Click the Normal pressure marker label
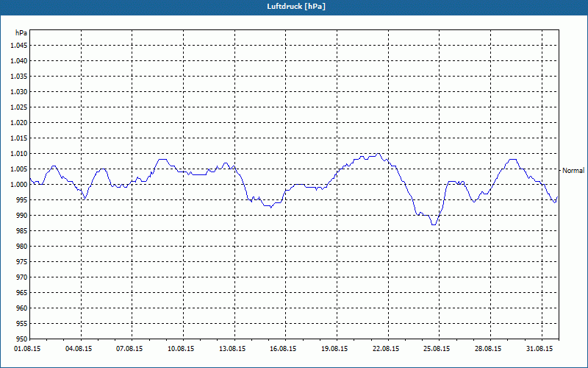The height and width of the screenshot is (368, 588). pyautogui.click(x=573, y=171)
